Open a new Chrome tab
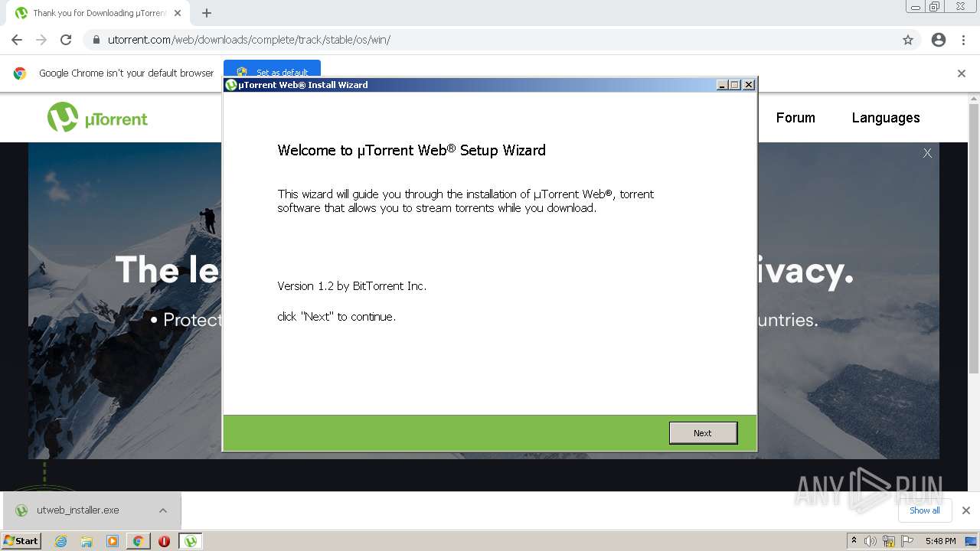980x551 pixels. click(207, 13)
